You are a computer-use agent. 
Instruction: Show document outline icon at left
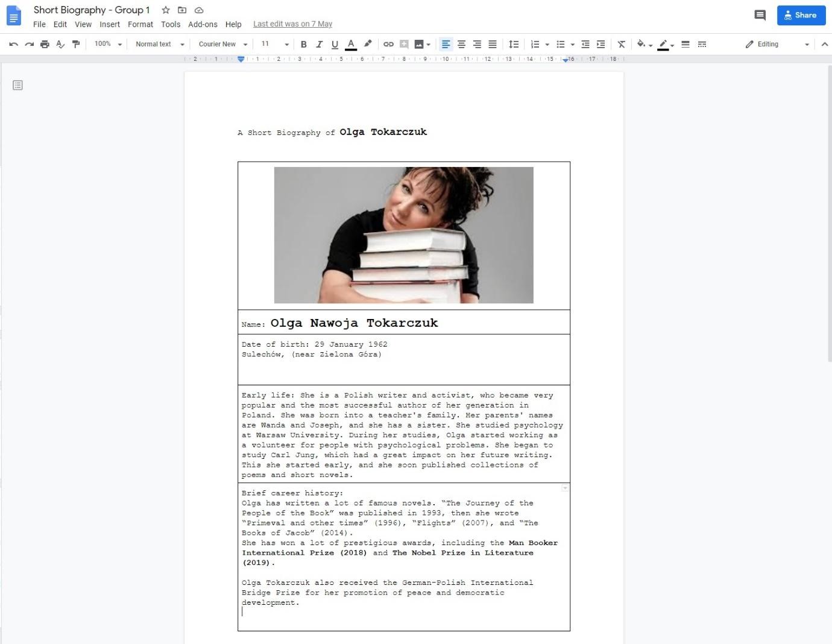[x=18, y=85]
